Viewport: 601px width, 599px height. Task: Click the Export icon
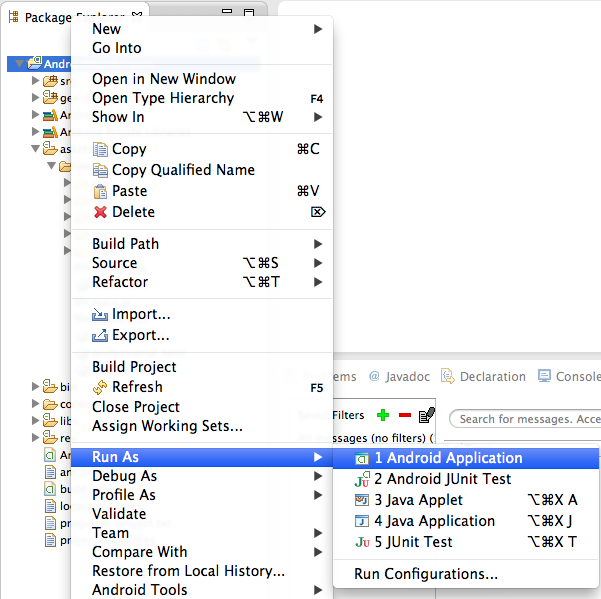[100, 335]
